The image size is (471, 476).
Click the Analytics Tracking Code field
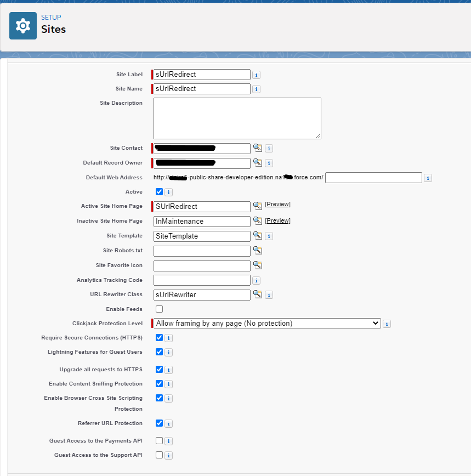(x=201, y=280)
